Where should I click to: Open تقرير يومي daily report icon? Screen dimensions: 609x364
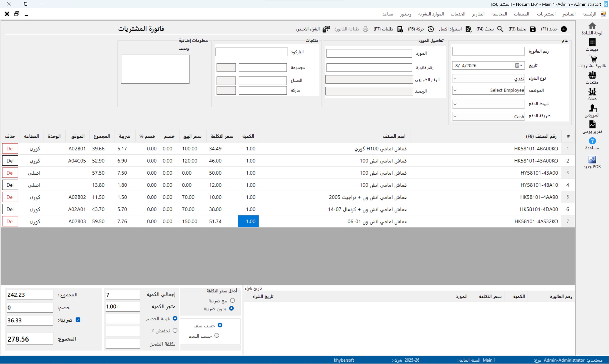click(x=592, y=124)
